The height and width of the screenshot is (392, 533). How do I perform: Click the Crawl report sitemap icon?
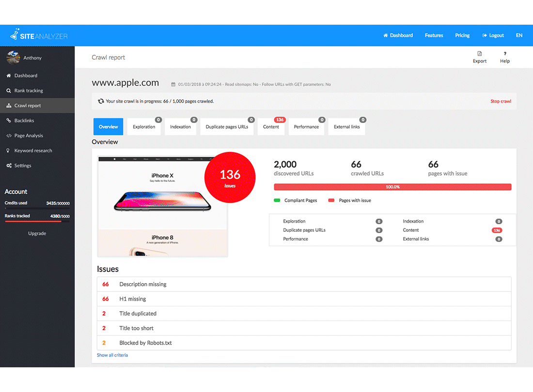pyautogui.click(x=9, y=106)
